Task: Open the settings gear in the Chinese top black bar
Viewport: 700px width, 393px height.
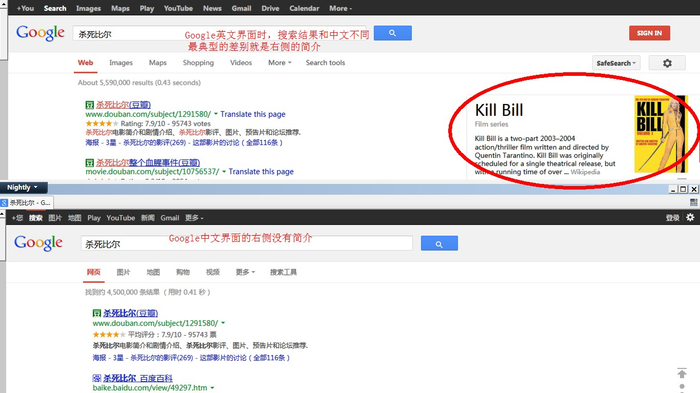Action: (690, 217)
